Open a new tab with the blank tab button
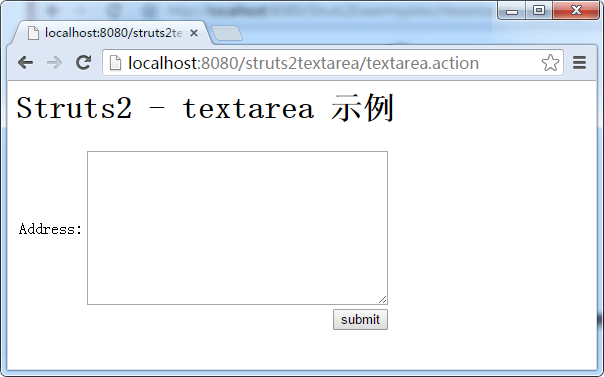Viewport: 604px width, 377px height. point(227,34)
